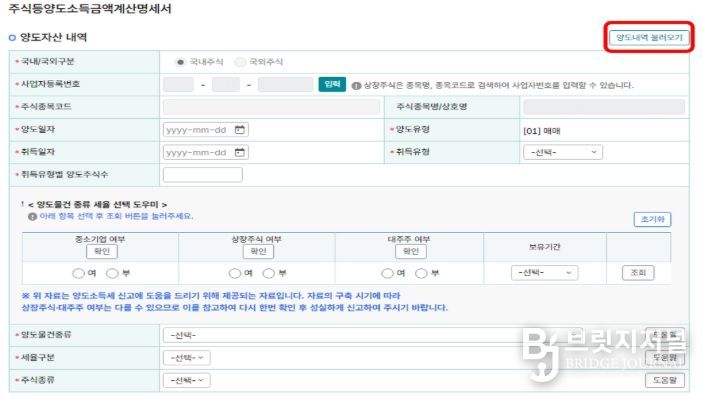Expand 주식종류 select box
This screenshot has width=702, height=400.
click(x=187, y=381)
